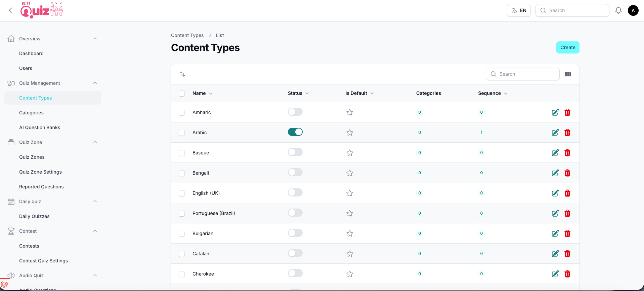Sort table by Is Default column
The image size is (644, 291).
pyautogui.click(x=359, y=93)
